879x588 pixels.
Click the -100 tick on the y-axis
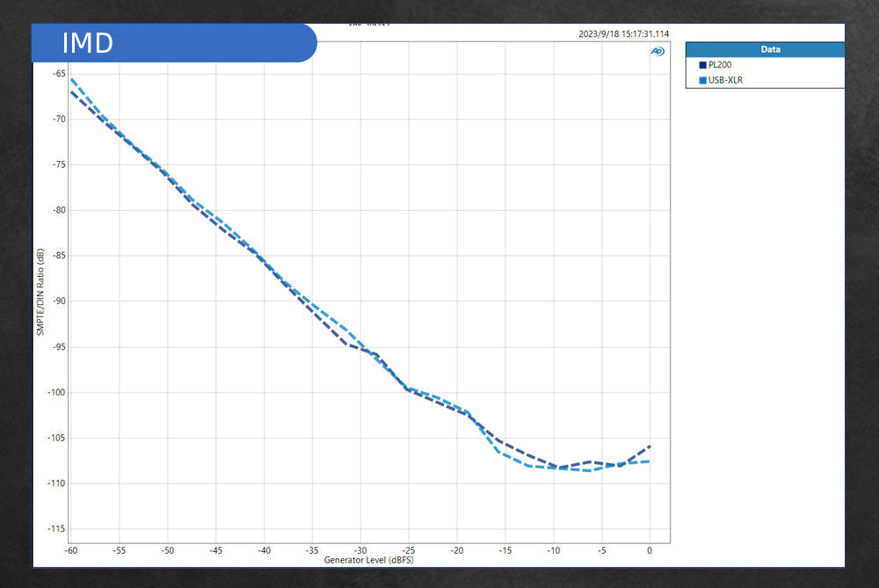coord(55,393)
